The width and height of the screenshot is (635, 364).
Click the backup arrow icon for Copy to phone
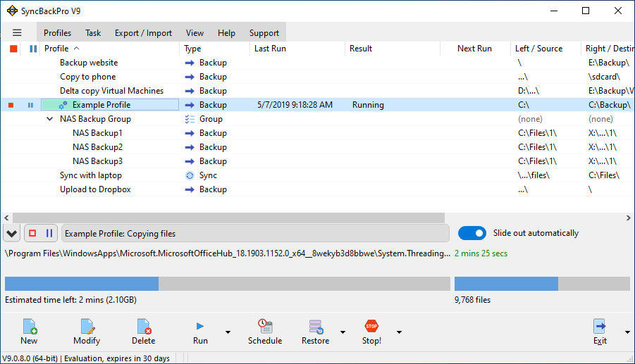pyautogui.click(x=190, y=77)
